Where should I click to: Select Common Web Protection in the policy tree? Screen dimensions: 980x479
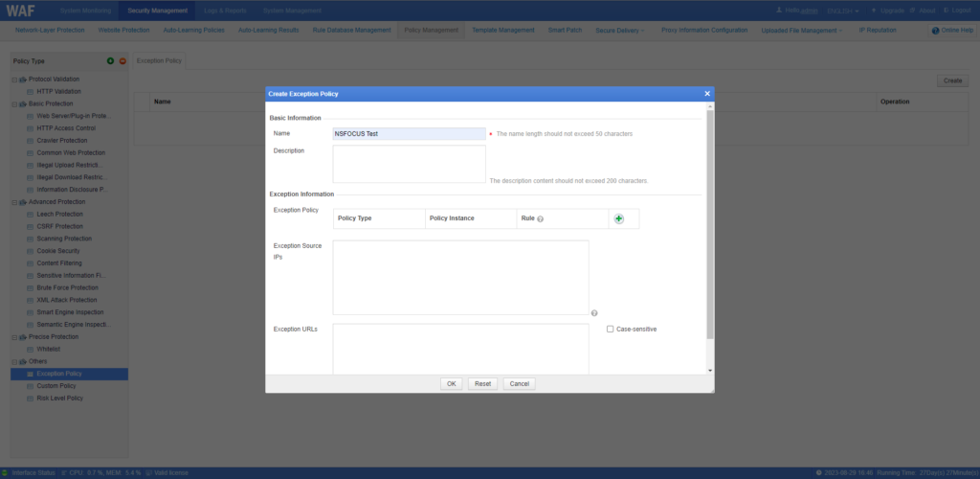(71, 152)
